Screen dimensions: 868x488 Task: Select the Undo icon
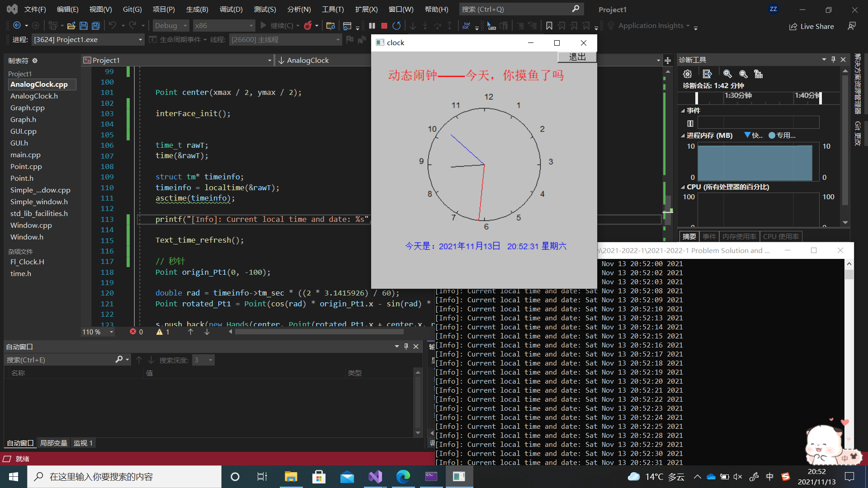(x=113, y=25)
